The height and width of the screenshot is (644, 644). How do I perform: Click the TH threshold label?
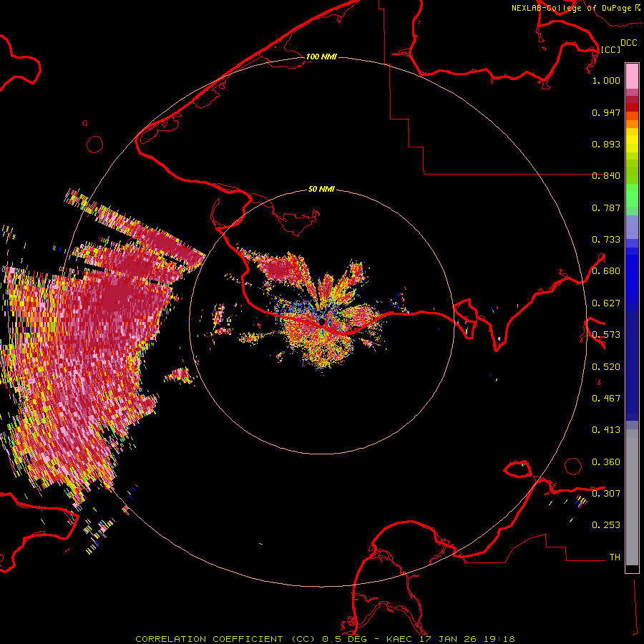[615, 557]
